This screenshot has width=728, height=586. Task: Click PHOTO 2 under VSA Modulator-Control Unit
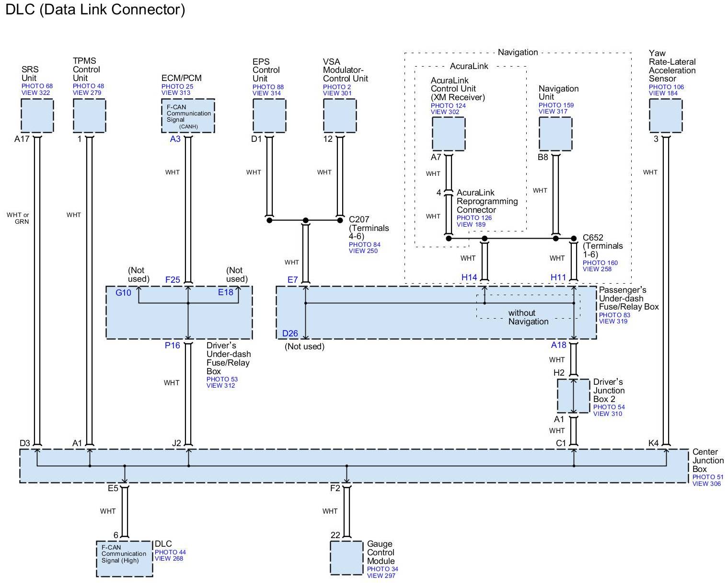click(x=336, y=87)
